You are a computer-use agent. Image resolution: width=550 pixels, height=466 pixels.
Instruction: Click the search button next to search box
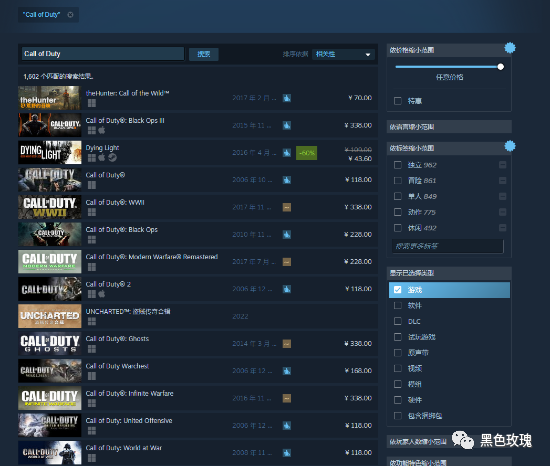click(204, 54)
